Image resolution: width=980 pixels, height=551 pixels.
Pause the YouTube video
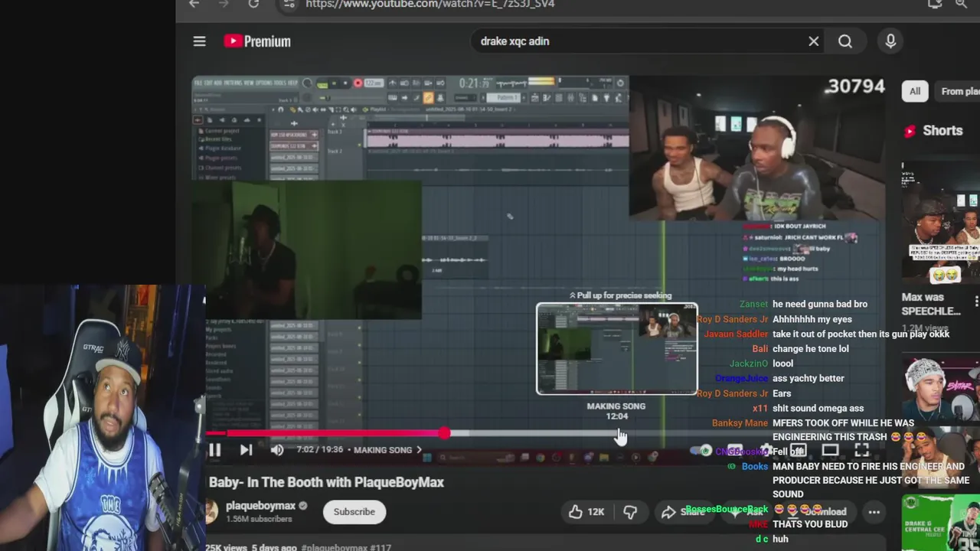click(215, 450)
